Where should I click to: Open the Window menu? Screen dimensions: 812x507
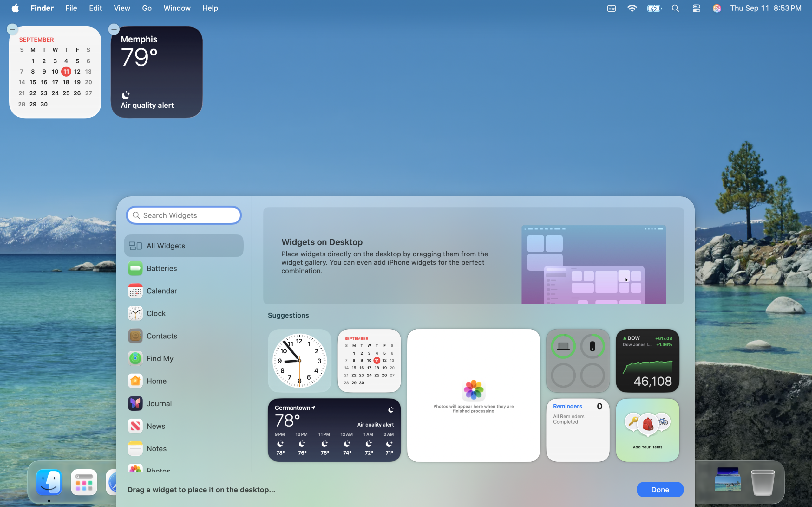[177, 8]
